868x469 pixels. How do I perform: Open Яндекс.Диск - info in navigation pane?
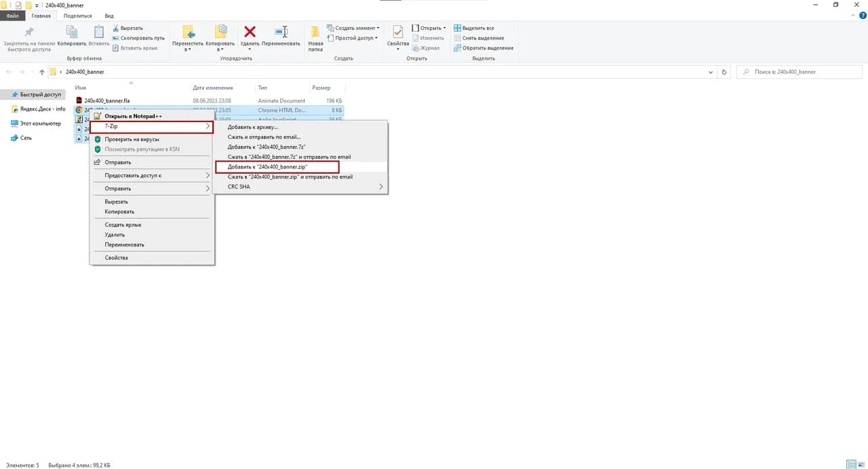pyautogui.click(x=39, y=109)
